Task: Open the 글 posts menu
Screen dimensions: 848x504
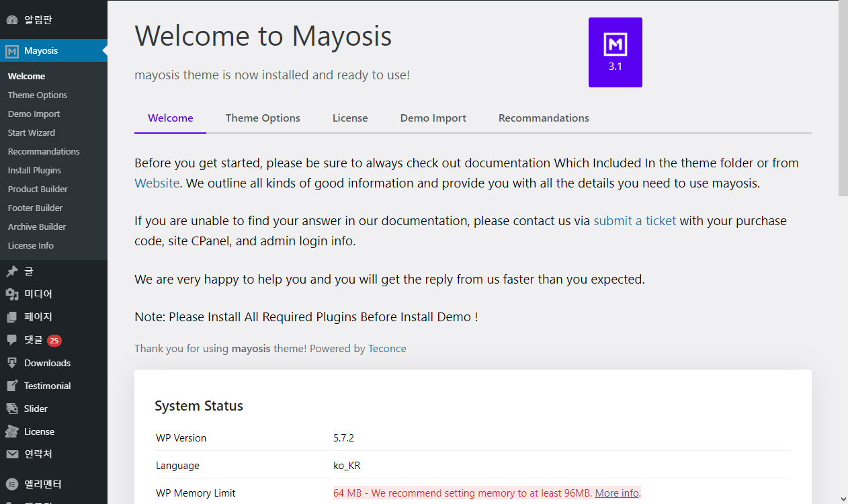Action: tap(54, 271)
